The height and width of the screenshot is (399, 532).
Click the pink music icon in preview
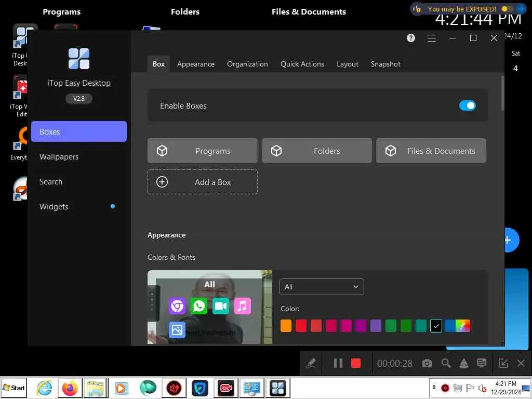(242, 306)
